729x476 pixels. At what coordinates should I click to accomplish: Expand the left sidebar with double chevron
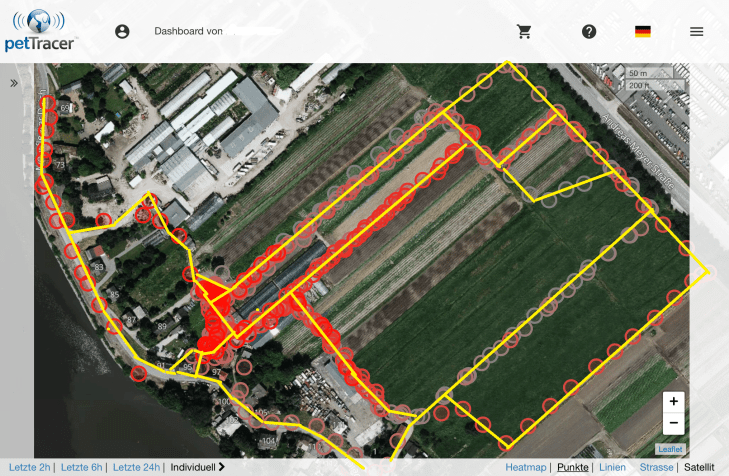14,83
